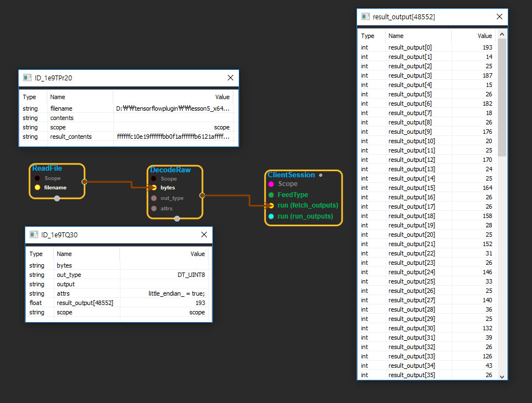Image resolution: width=532 pixels, height=403 pixels.
Task: Click the output port on ReadFile's right edge
Action: pyautogui.click(x=84, y=181)
